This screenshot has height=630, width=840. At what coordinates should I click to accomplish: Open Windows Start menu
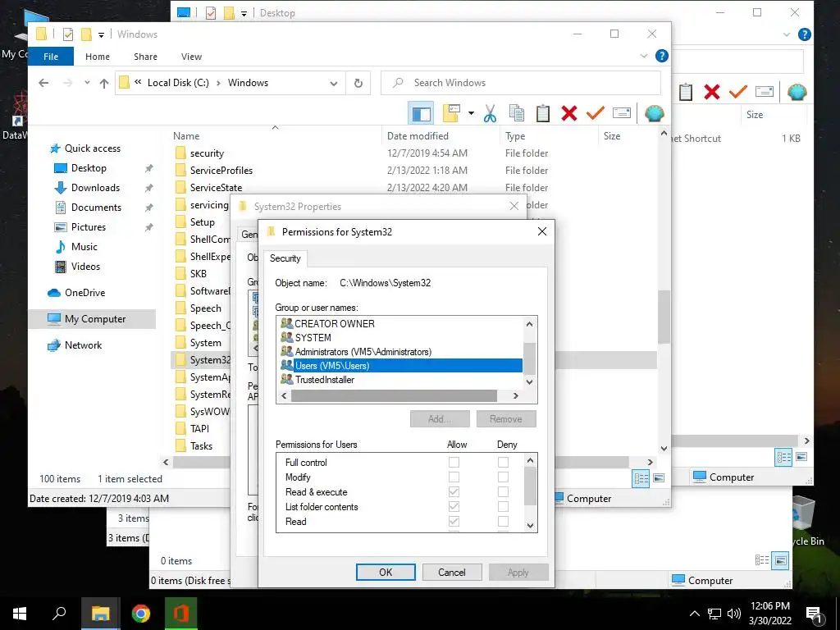[20, 614]
